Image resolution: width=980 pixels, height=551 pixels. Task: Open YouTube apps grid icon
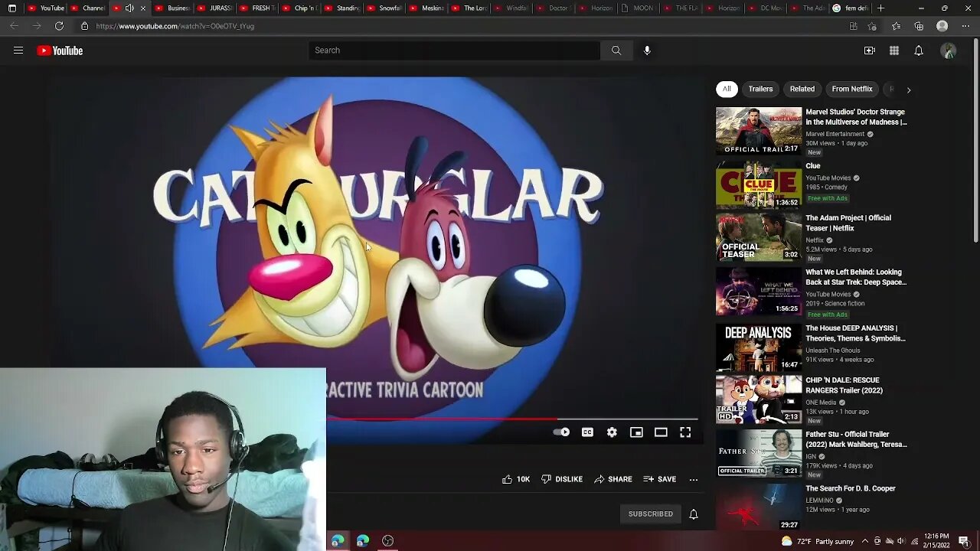point(894,51)
